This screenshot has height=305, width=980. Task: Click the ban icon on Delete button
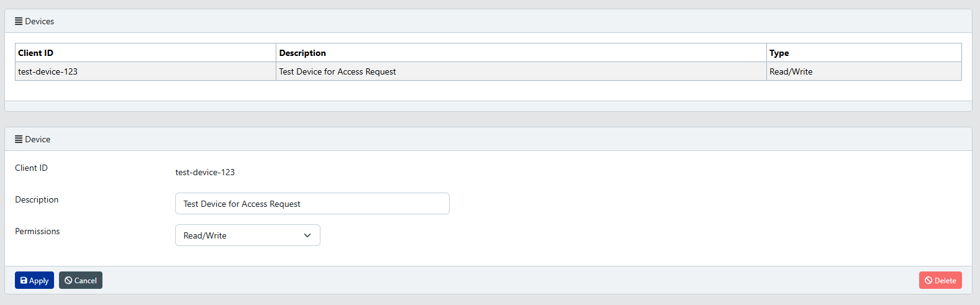coord(928,281)
